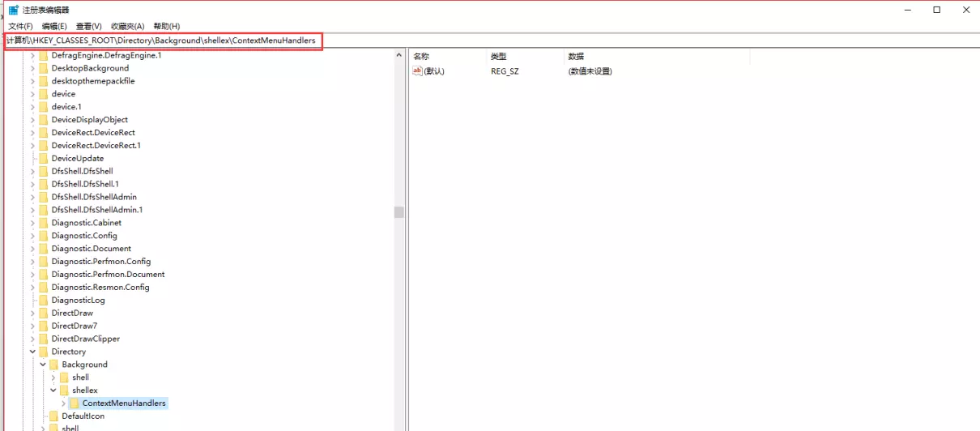980x431 pixels.
Task: Select the DfsShell.DfsShellAdmin.1 folder icon
Action: [44, 210]
